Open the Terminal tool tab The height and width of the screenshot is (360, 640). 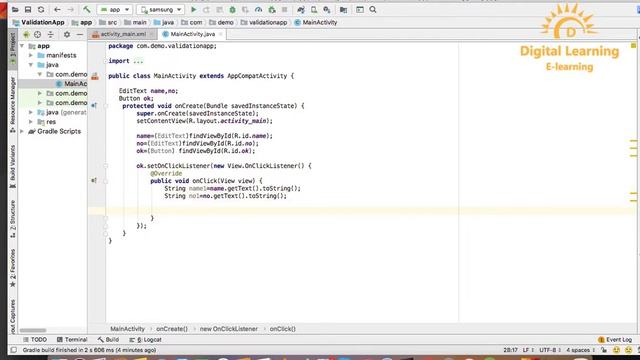pos(72,340)
